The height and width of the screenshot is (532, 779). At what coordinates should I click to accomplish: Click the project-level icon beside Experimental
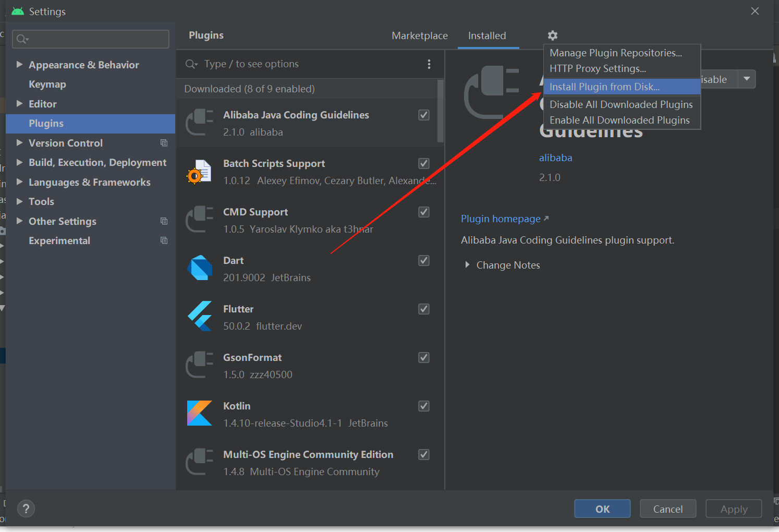tap(164, 240)
